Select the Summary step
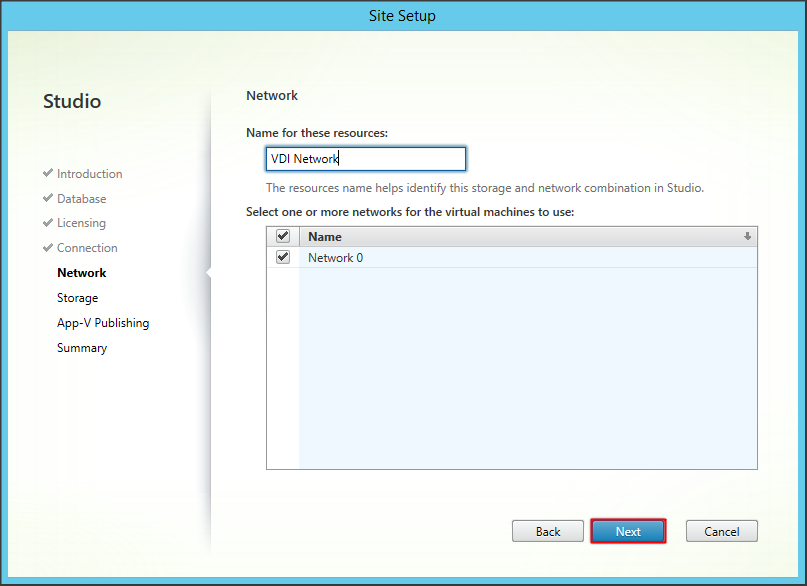The width and height of the screenshot is (807, 586). coord(81,348)
